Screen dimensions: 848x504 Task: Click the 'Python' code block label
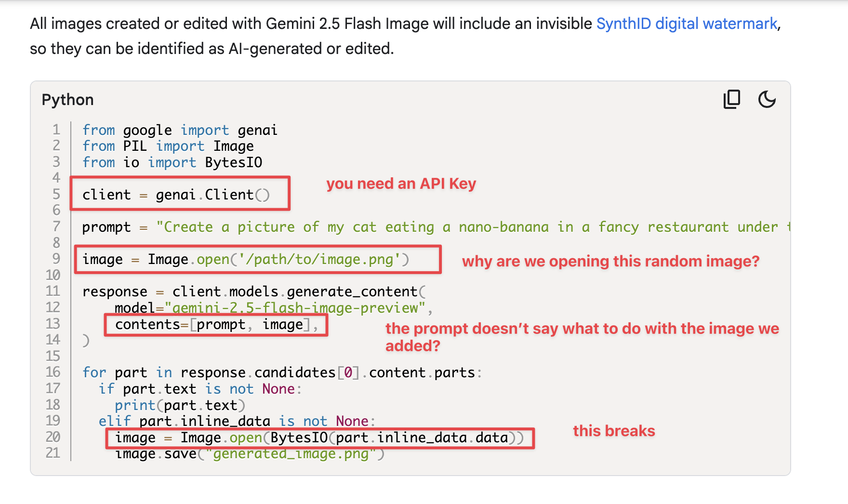coord(68,100)
